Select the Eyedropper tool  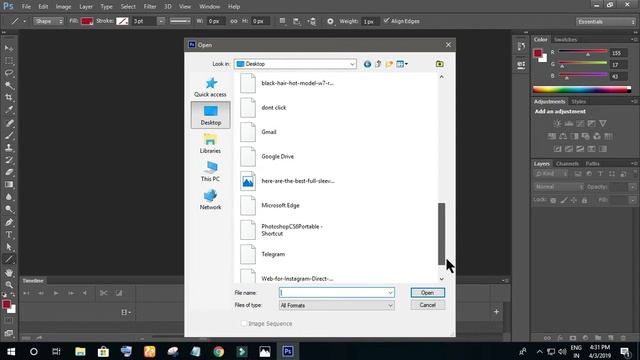pyautogui.click(x=9, y=110)
